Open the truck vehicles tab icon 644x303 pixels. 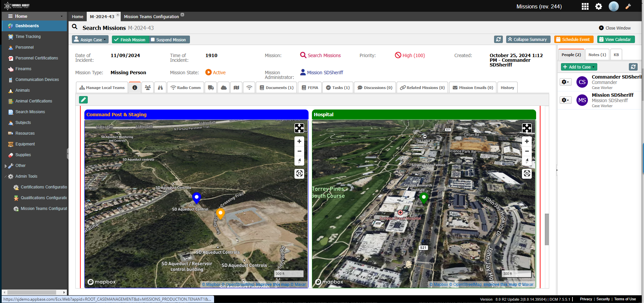211,88
